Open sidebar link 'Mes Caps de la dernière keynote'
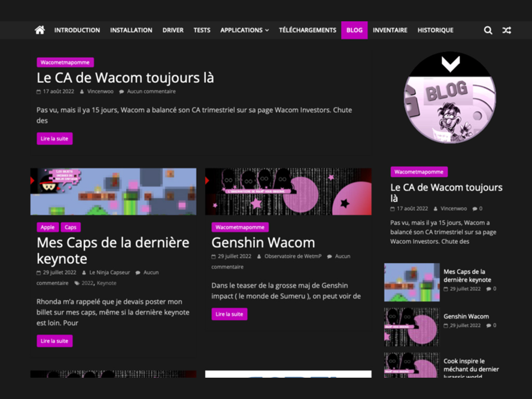The height and width of the screenshot is (399, 532). (467, 275)
